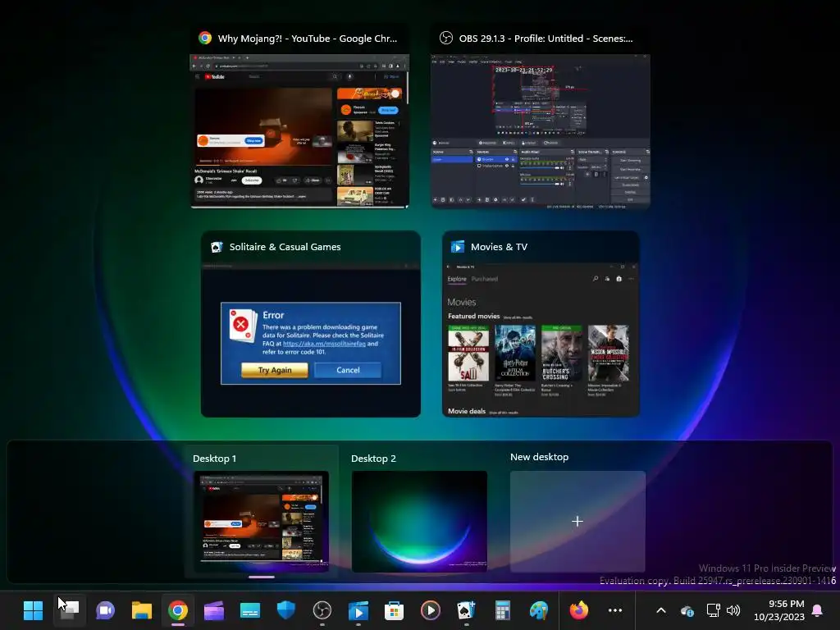The image size is (840, 630).
Task: Open the Saw film collection poster
Action: 468,353
